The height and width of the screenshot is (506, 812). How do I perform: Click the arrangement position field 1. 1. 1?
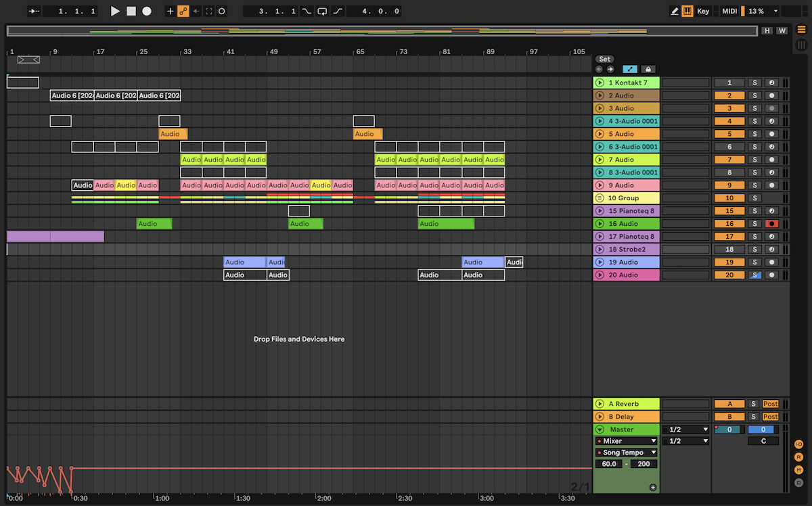71,11
